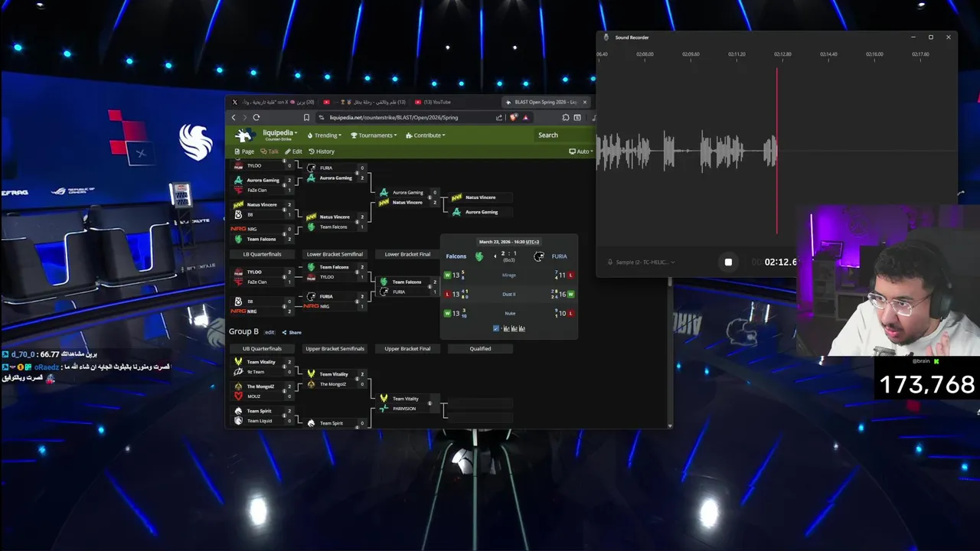Click The MongolZ in UB Quarterfinals
The width and height of the screenshot is (980, 551).
[261, 386]
